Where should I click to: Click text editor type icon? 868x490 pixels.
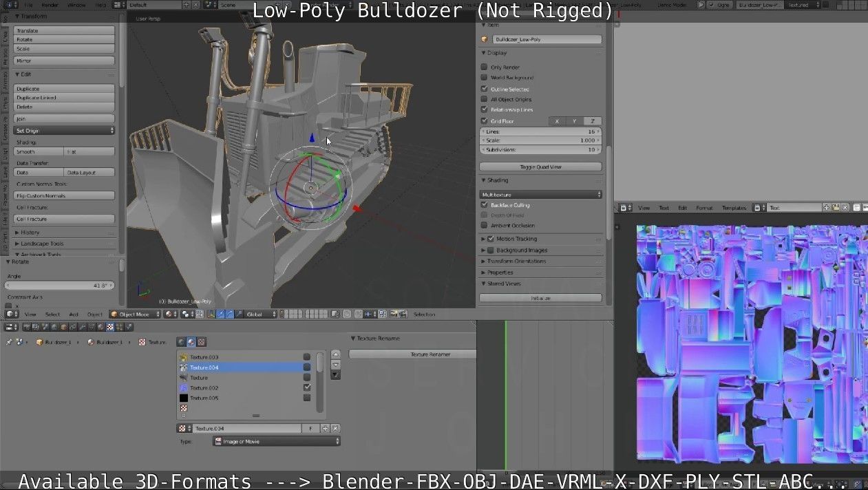point(625,207)
